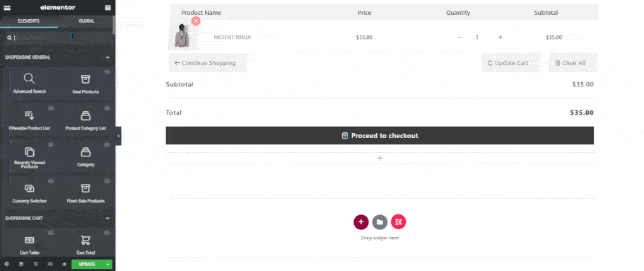Choose the Filterable Product List widget
644x271 pixels.
[29, 120]
